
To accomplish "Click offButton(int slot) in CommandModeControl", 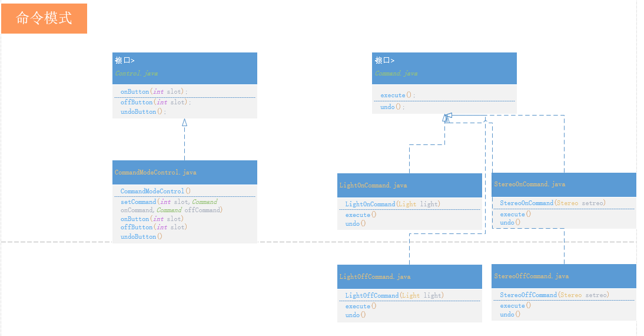I will click(x=154, y=227).
